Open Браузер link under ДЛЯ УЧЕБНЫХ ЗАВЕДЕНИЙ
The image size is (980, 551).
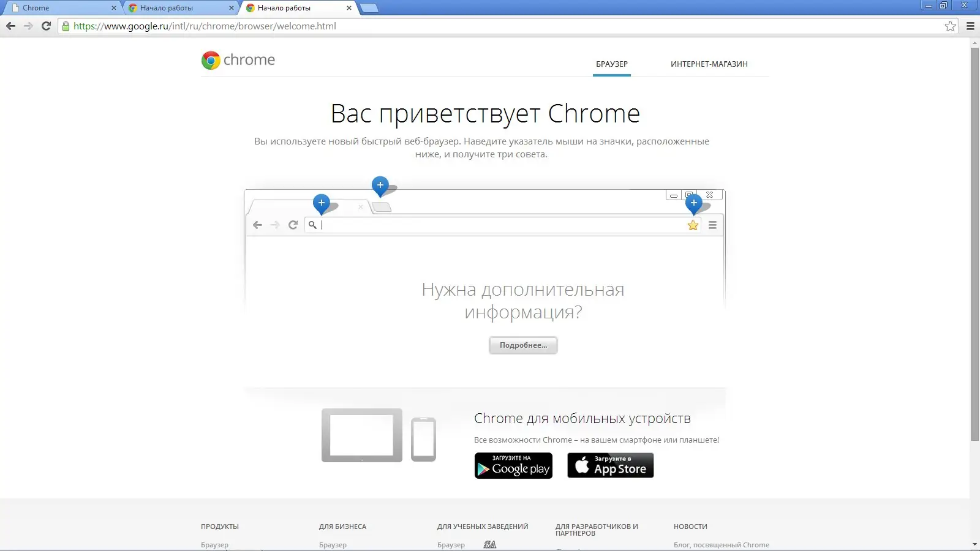(x=451, y=545)
